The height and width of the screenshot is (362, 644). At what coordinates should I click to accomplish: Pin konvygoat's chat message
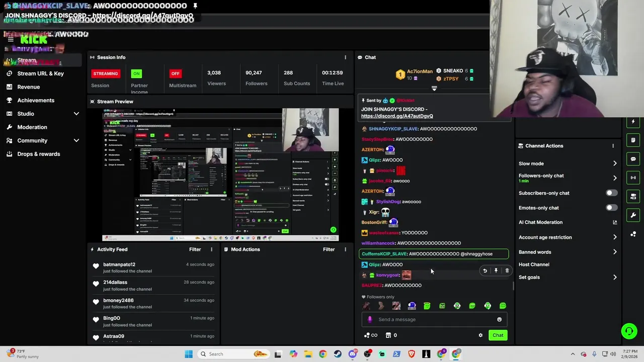pyautogui.click(x=496, y=270)
